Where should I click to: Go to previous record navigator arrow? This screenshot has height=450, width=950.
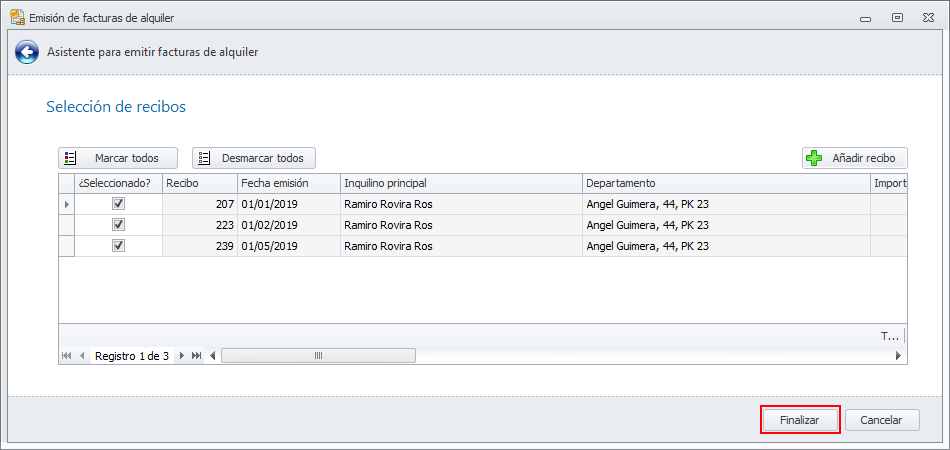pyautogui.click(x=82, y=356)
